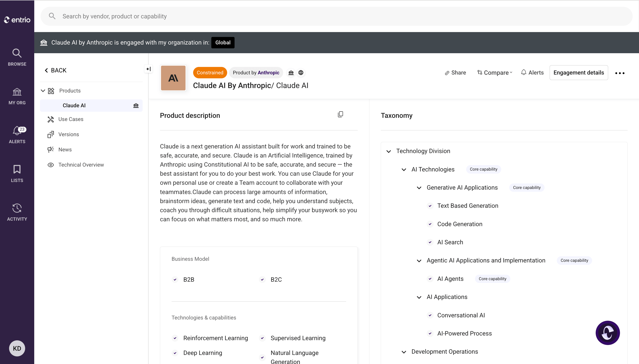Click the B2B check mark

175,280
